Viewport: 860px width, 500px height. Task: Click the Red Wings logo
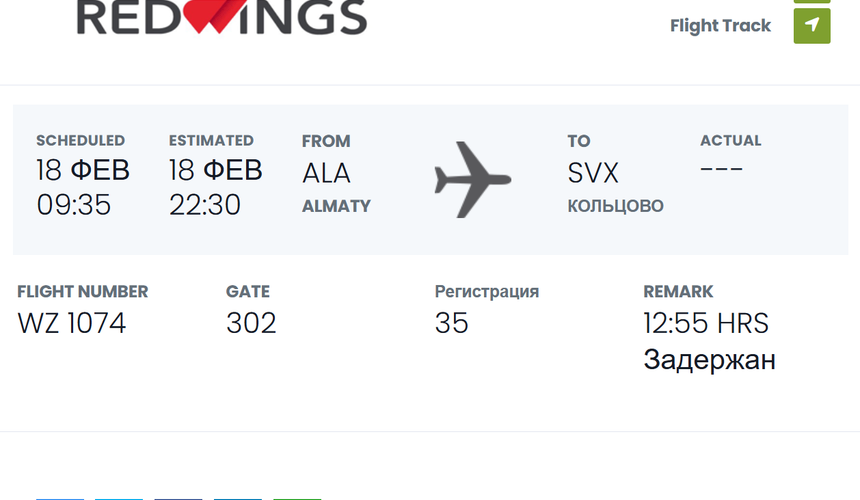[x=222, y=16]
